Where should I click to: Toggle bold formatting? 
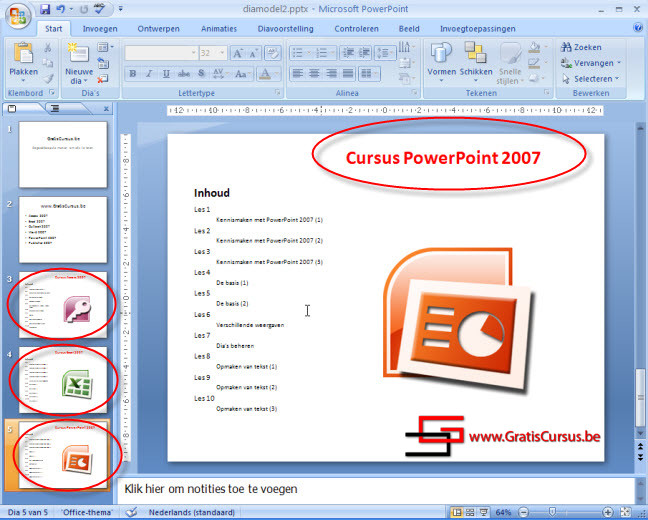click(x=133, y=74)
